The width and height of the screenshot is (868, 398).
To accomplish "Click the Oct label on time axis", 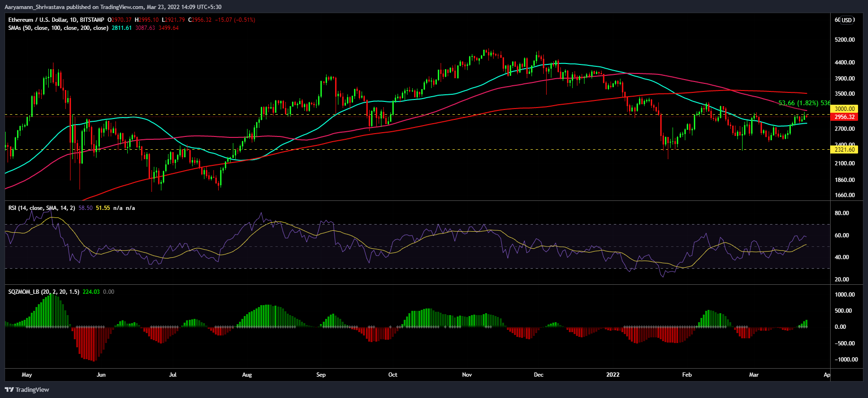I will pyautogui.click(x=393, y=375).
